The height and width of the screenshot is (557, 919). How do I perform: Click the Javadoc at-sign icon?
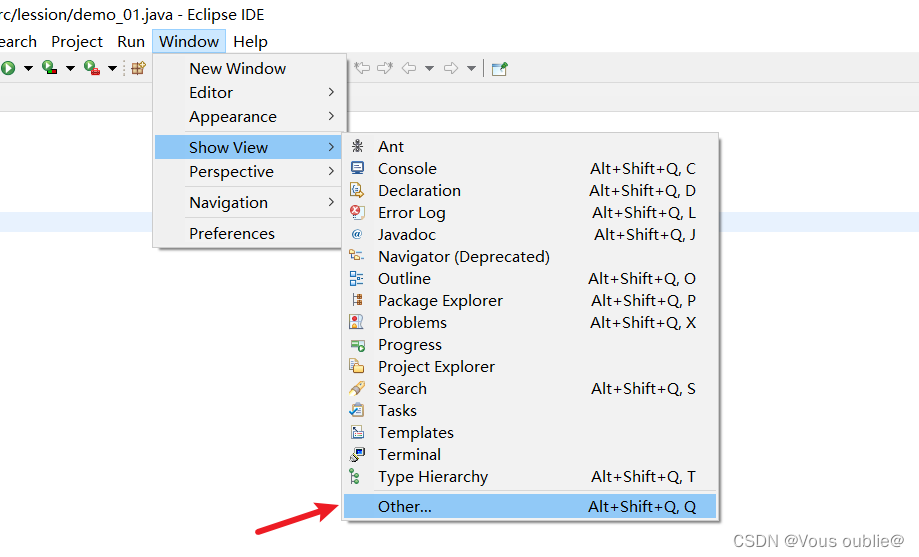click(357, 235)
